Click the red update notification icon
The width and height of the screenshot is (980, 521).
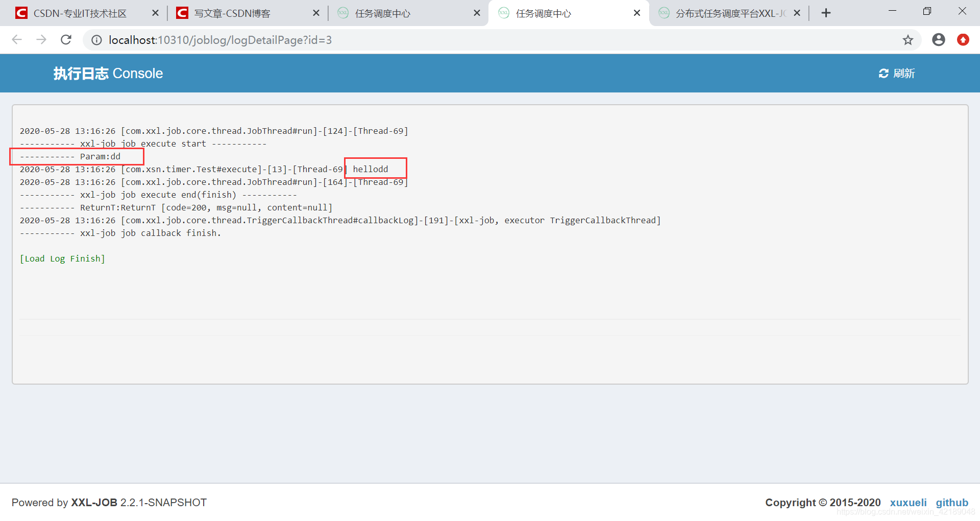click(963, 40)
